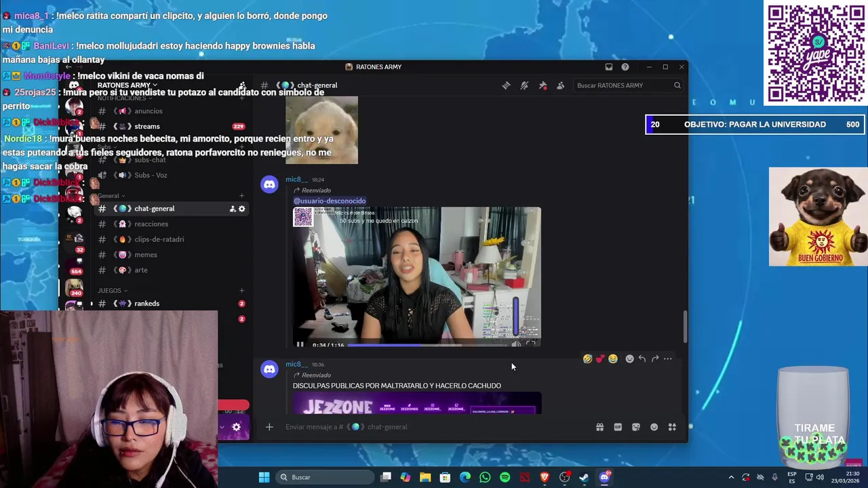
Task: Open emoji picker in message bar
Action: [654, 427]
